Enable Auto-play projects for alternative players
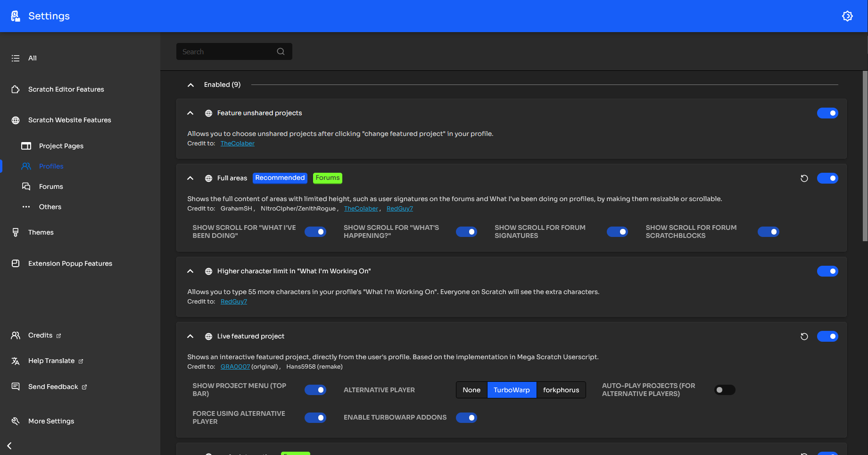 point(725,390)
